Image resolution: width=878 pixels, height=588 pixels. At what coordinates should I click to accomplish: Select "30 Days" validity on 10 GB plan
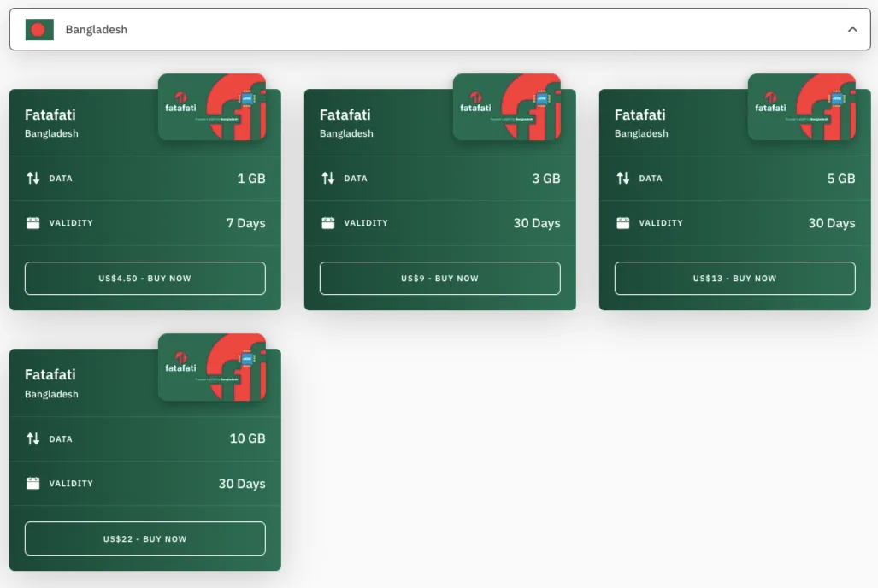point(242,483)
